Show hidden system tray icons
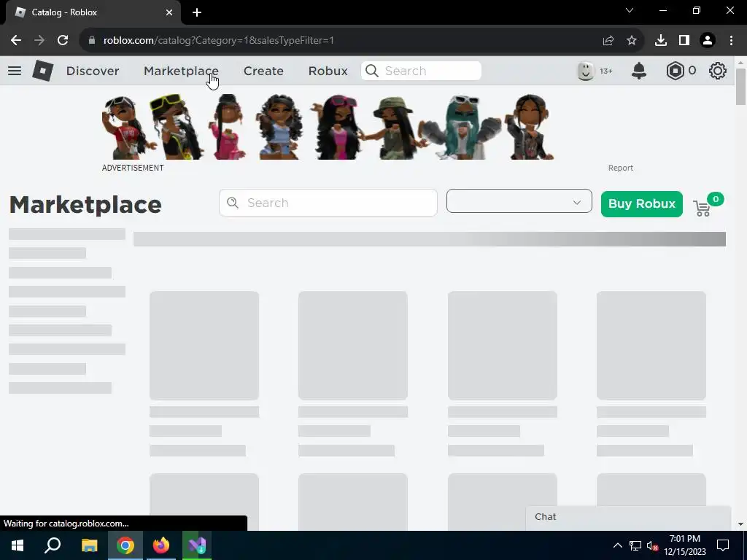The image size is (747, 560). coord(617,545)
